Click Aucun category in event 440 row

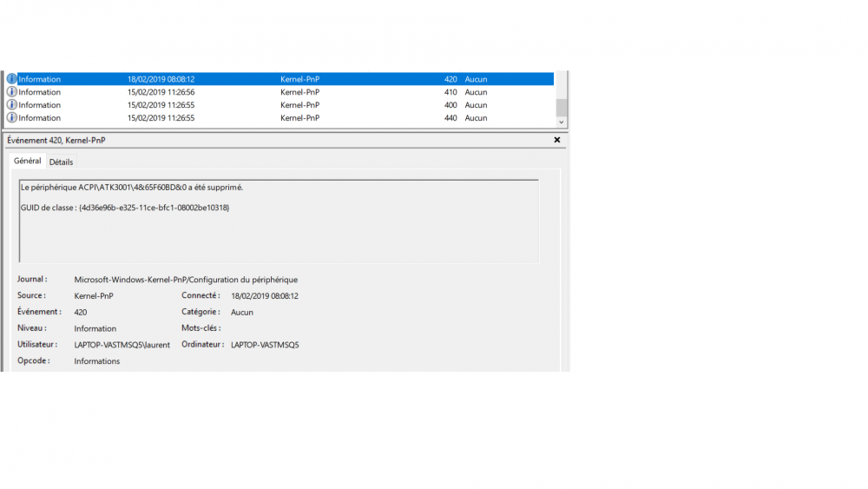[x=476, y=117]
